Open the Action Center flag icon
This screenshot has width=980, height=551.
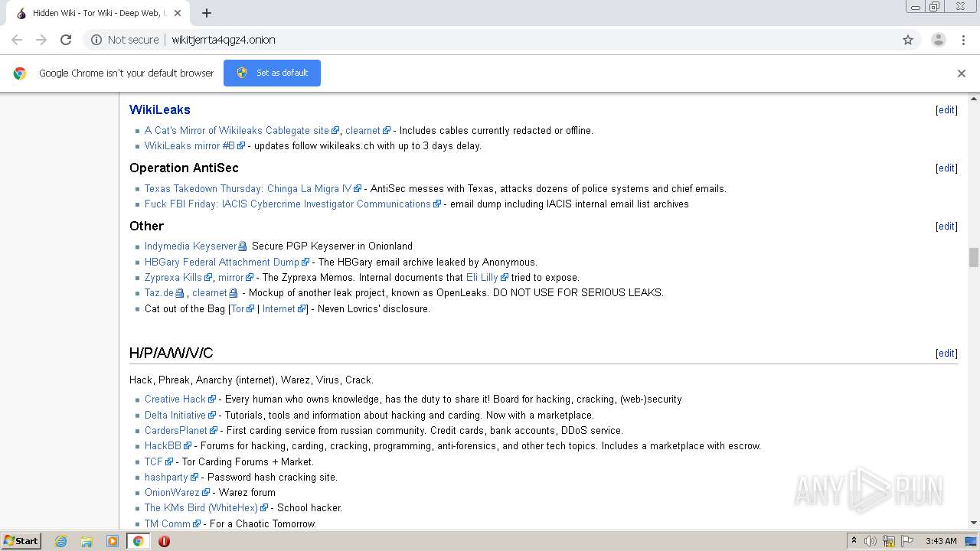click(x=906, y=541)
